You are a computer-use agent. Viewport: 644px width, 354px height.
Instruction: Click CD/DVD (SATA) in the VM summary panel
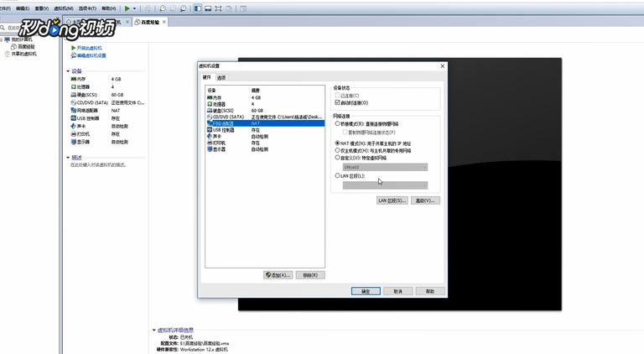tap(107, 102)
